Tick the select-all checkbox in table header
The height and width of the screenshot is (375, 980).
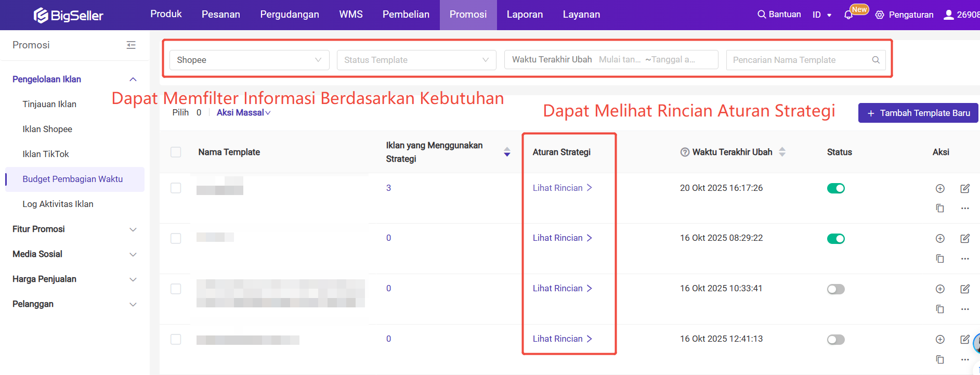point(176,152)
